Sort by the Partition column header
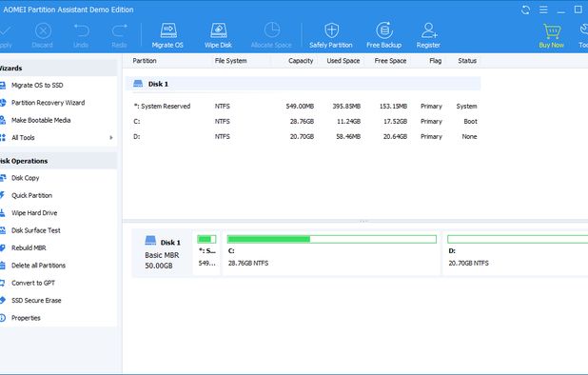This screenshot has height=375, width=588. click(145, 61)
